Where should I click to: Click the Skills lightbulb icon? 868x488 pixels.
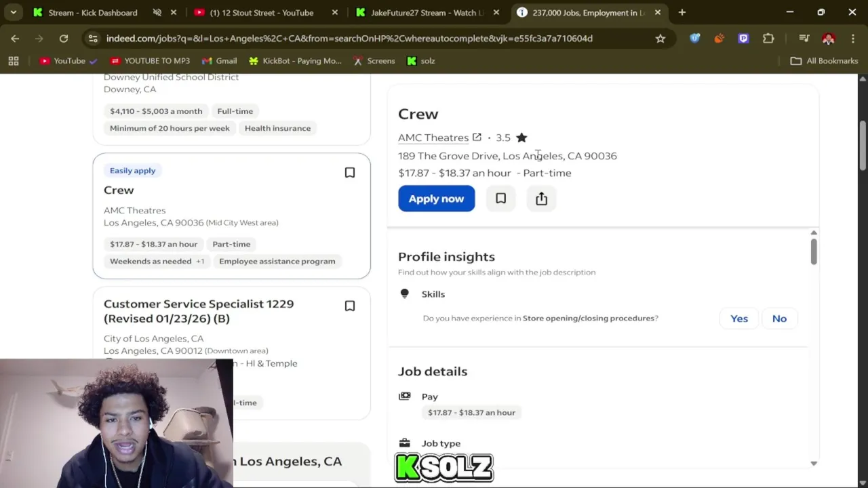tap(404, 293)
